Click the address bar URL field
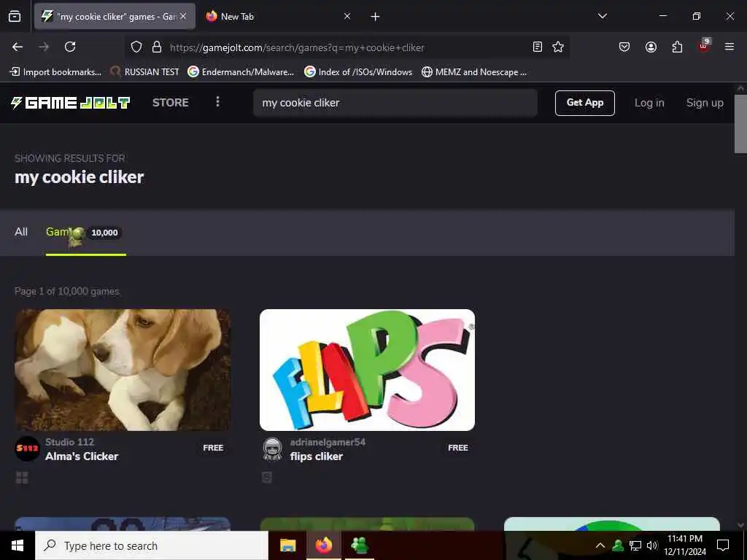Image resolution: width=747 pixels, height=560 pixels. (348, 47)
